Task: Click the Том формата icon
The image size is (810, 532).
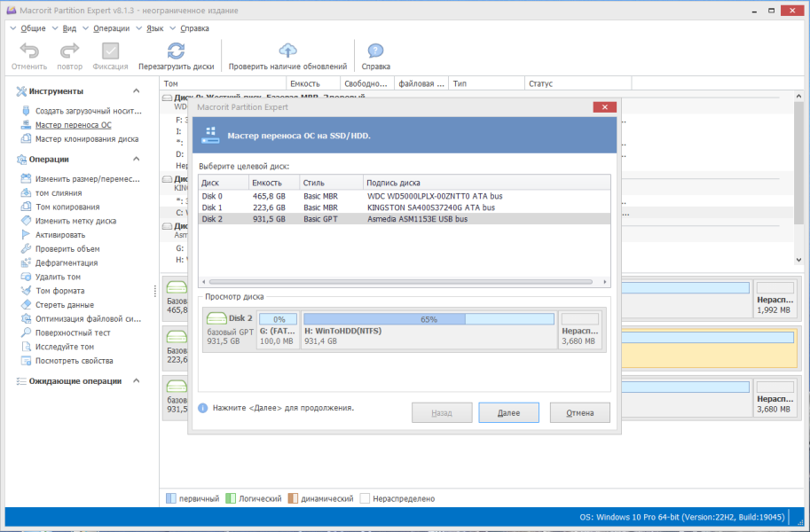Action: click(x=26, y=290)
